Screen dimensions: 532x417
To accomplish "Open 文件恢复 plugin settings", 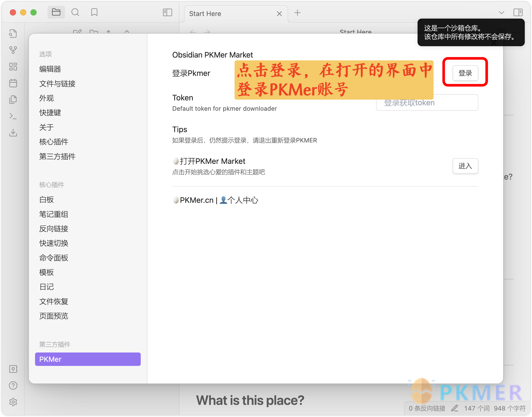I will (x=88, y=301).
